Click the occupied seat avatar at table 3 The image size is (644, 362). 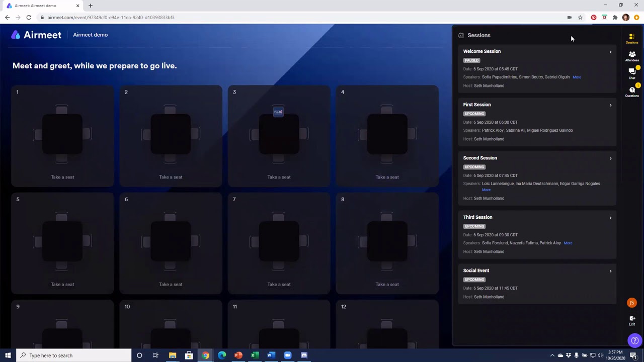click(278, 112)
